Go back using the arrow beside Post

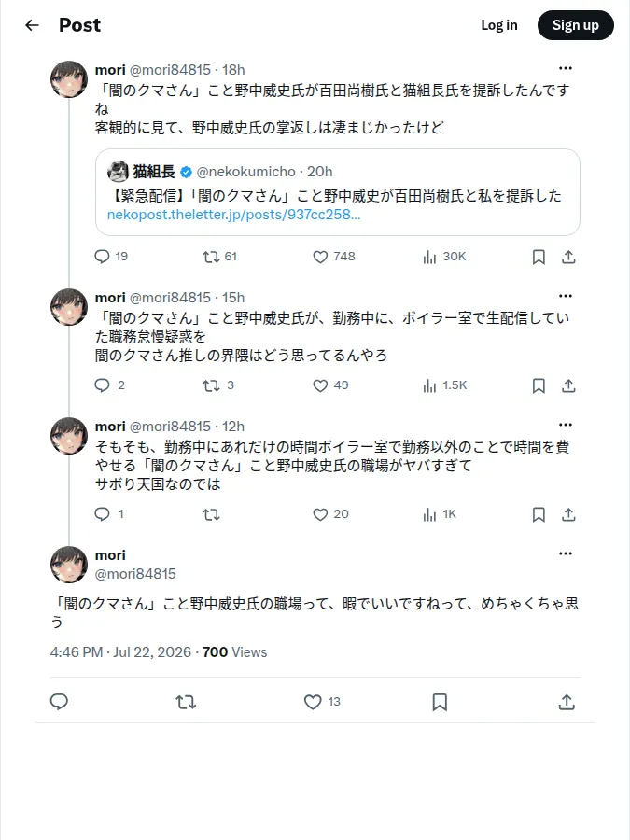(32, 25)
